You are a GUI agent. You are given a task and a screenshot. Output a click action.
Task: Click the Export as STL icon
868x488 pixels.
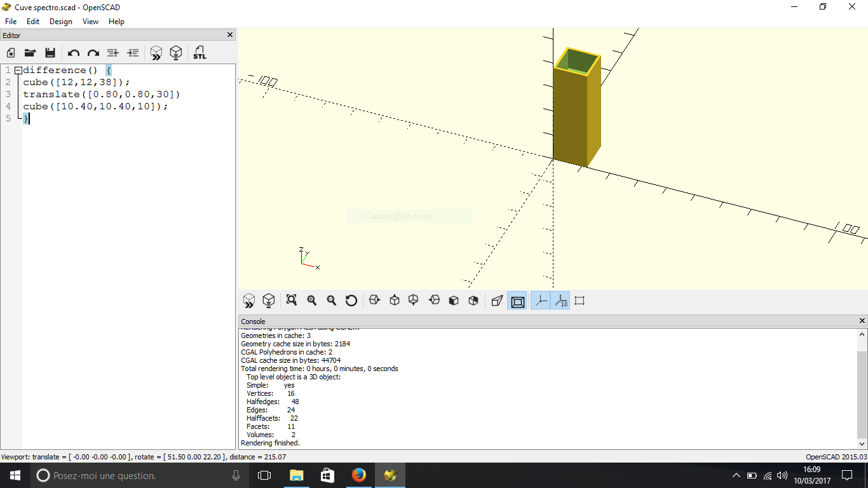click(x=200, y=53)
